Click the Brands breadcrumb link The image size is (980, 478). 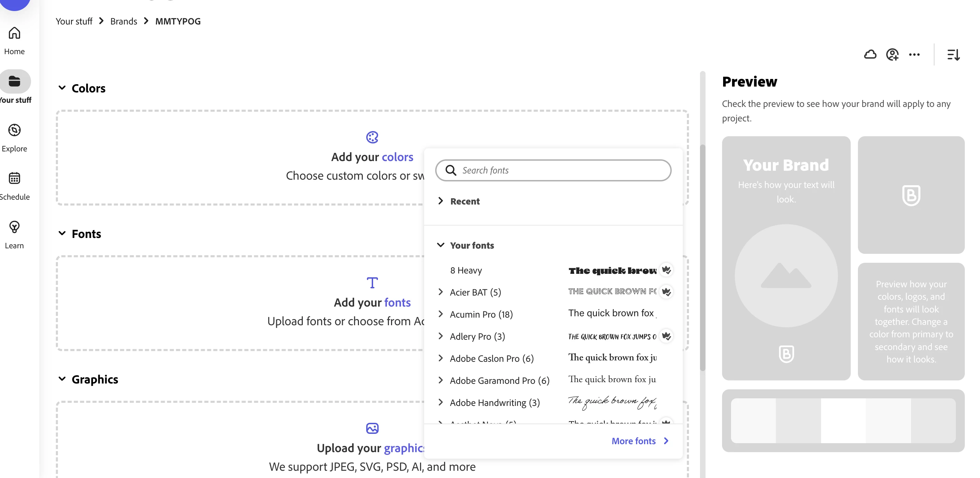124,21
